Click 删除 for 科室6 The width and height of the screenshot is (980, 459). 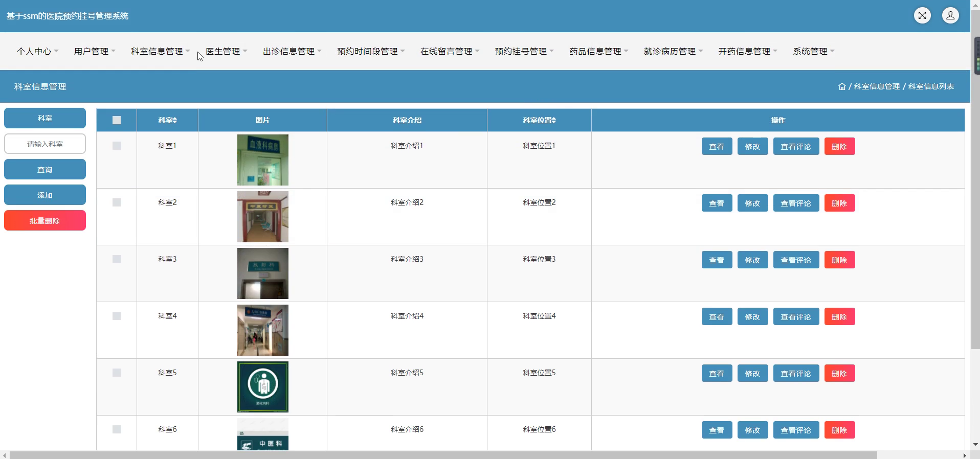coord(839,430)
